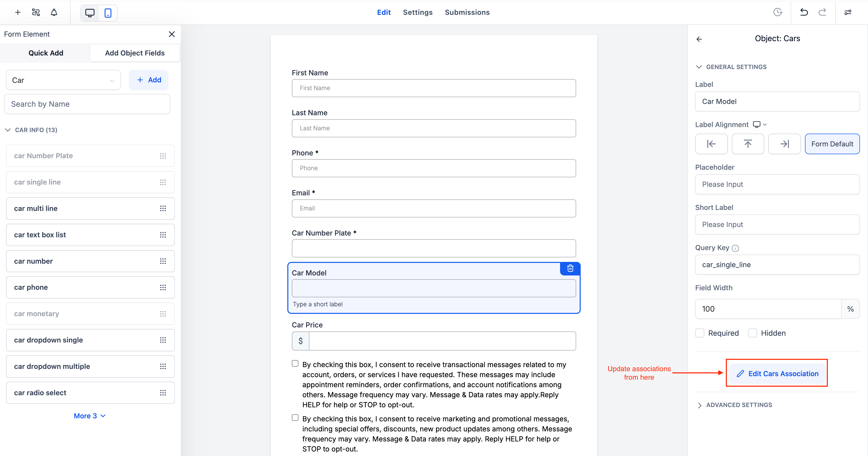Open the styles sliders icon top right

(848, 13)
